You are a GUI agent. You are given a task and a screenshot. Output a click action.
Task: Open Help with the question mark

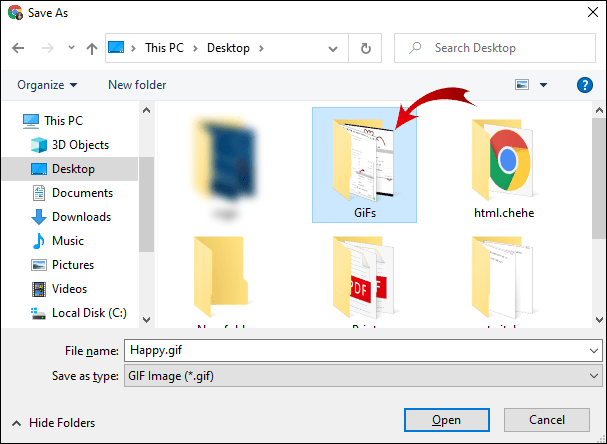coord(585,85)
